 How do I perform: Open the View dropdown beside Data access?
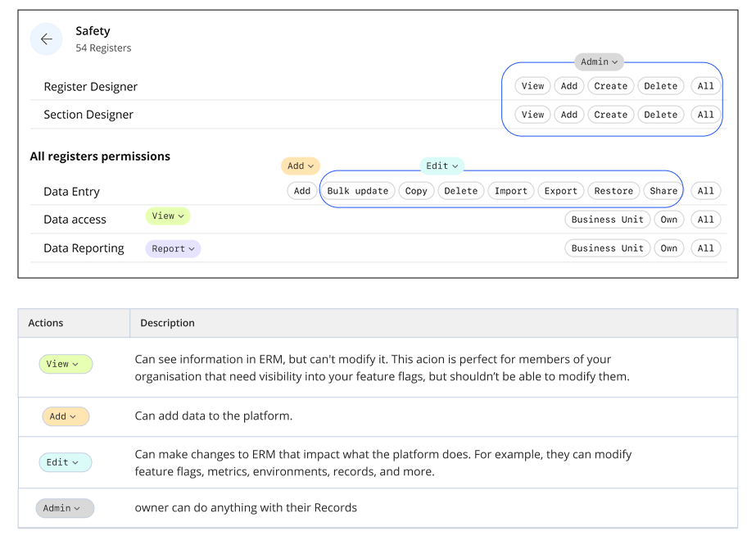[167, 216]
